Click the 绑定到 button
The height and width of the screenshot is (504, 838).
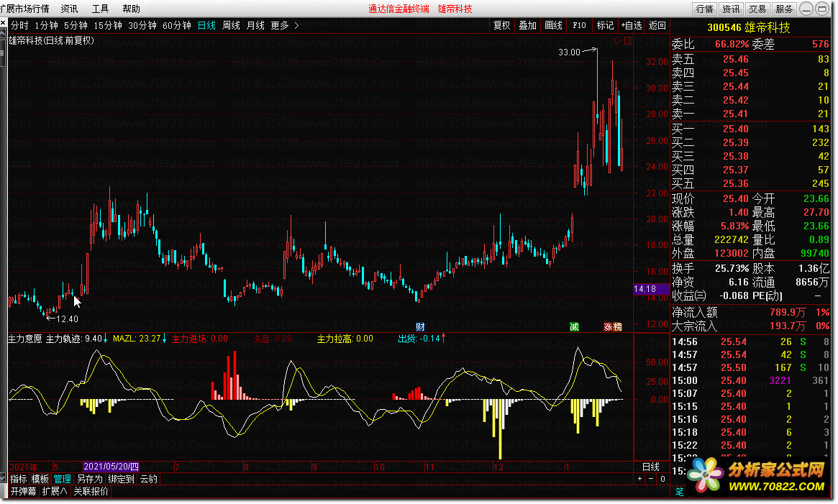(x=122, y=479)
